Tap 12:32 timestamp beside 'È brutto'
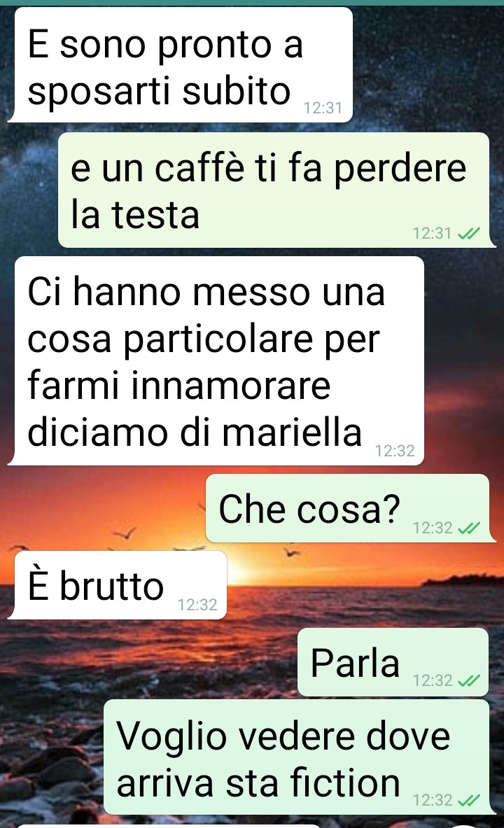Image resolution: width=504 pixels, height=828 pixels. pyautogui.click(x=197, y=605)
